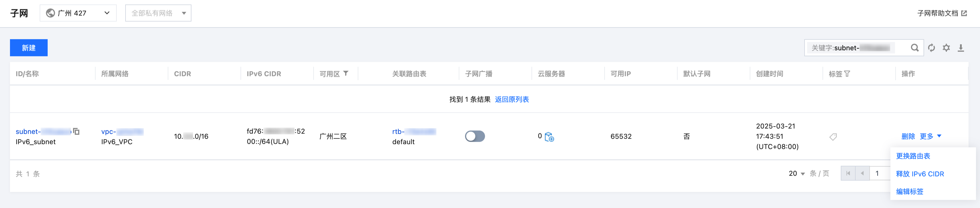The image size is (980, 208).
Task: Click the search magnifier icon
Action: click(x=915, y=48)
